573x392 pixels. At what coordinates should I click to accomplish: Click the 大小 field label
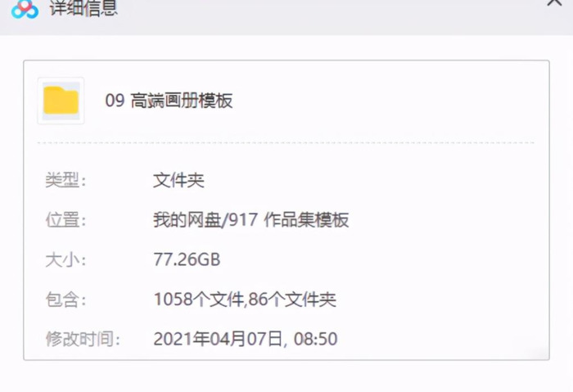tap(65, 259)
